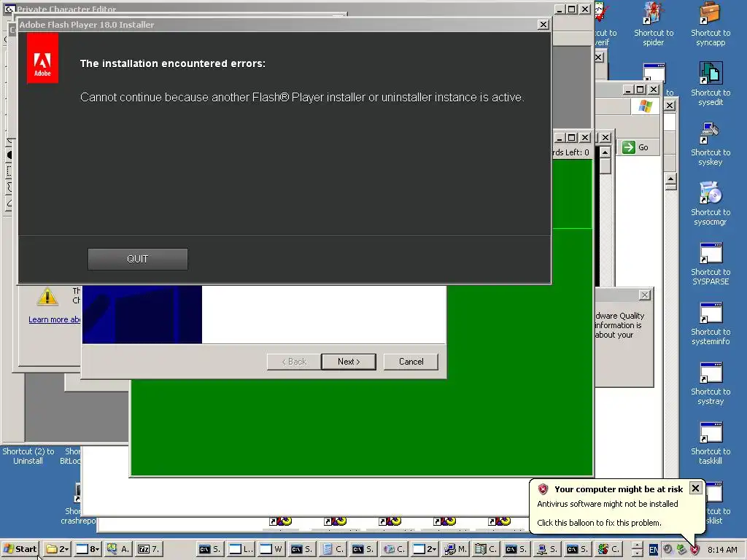The width and height of the screenshot is (747, 560).
Task: Open the 7-Zip taskbar button
Action: 149,549
